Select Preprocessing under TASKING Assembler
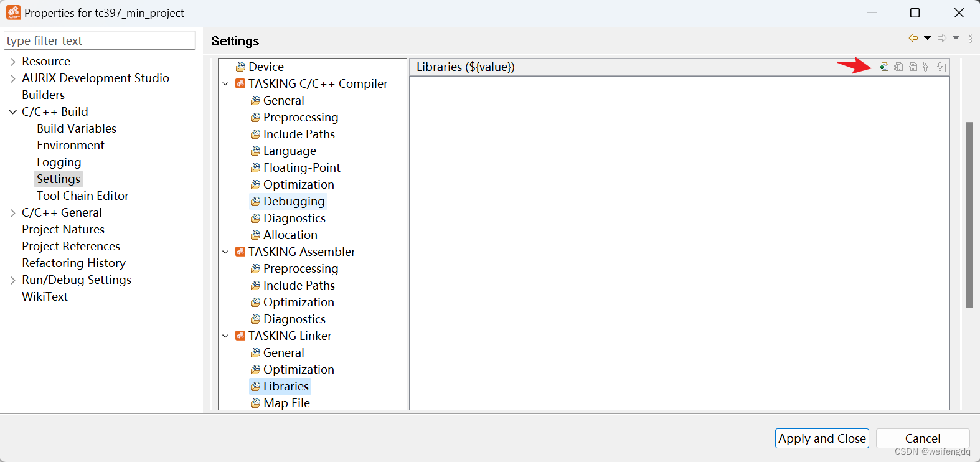 point(301,268)
